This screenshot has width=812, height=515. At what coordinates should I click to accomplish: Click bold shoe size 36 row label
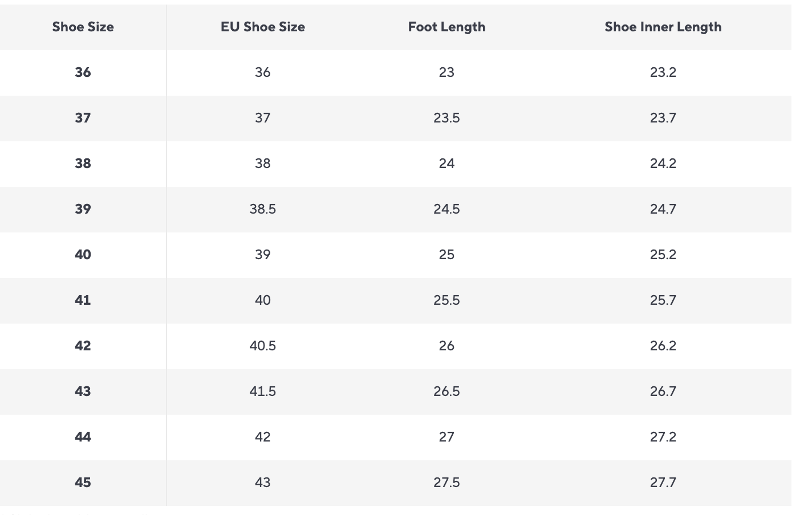click(x=83, y=72)
